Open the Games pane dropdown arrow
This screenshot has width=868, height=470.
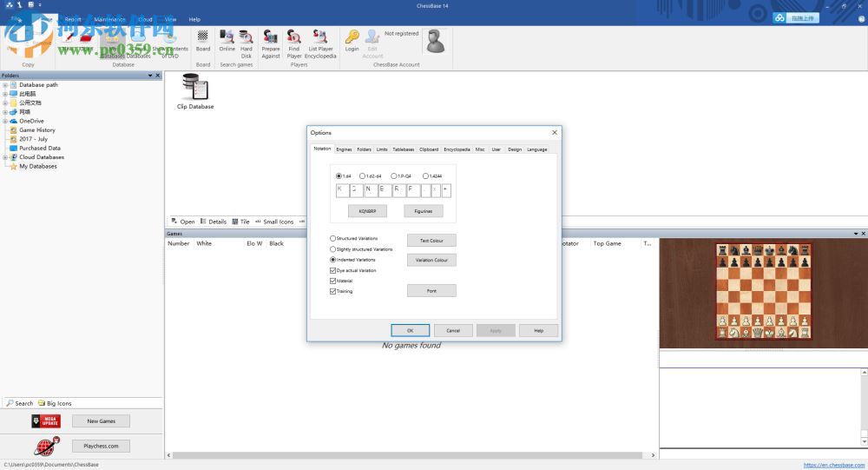tap(856, 234)
